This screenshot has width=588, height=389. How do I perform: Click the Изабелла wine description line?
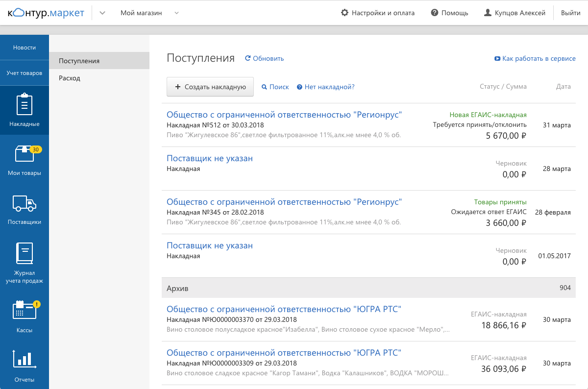pos(308,329)
